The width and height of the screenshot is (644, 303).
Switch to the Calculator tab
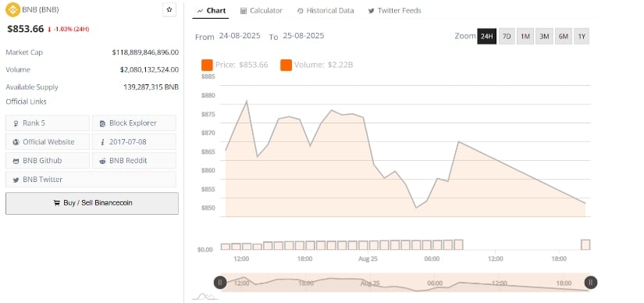pyautogui.click(x=262, y=11)
